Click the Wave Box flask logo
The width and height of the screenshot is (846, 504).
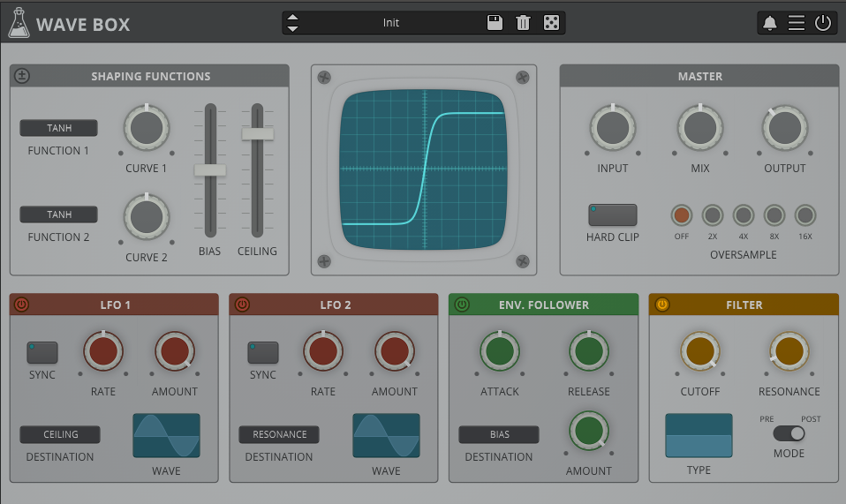(x=18, y=23)
